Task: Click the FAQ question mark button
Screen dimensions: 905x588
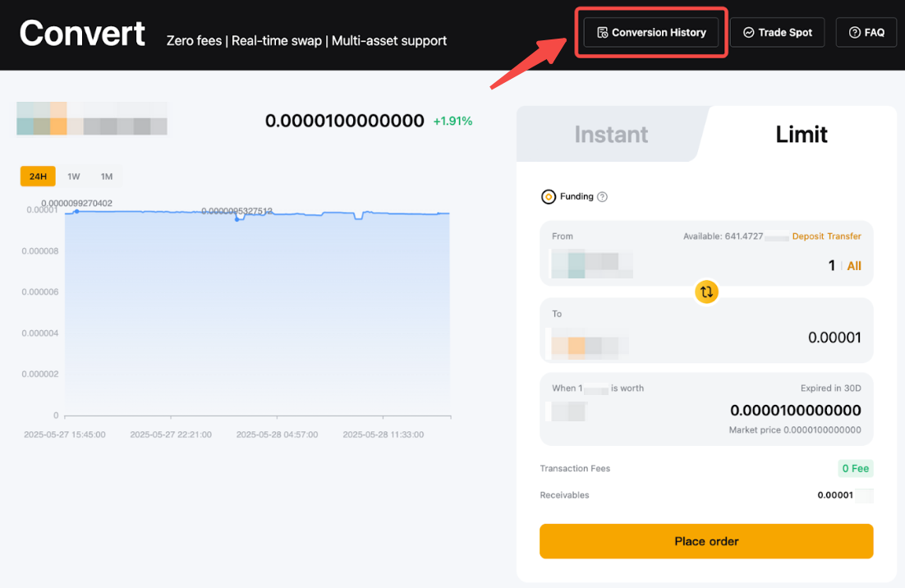Action: (866, 33)
